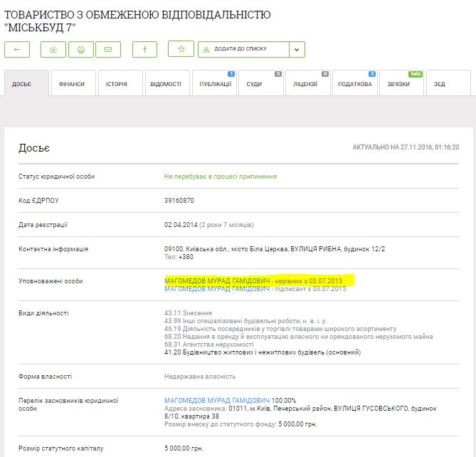
Task: Expand the dropdown arrow beside 'Додати до списку'
Action: tap(297, 49)
